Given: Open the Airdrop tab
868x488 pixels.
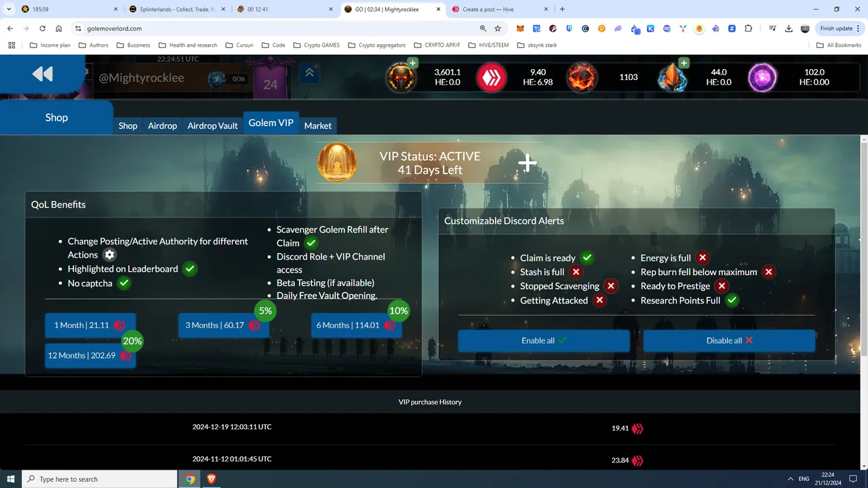Looking at the screenshot, I should pos(163,125).
